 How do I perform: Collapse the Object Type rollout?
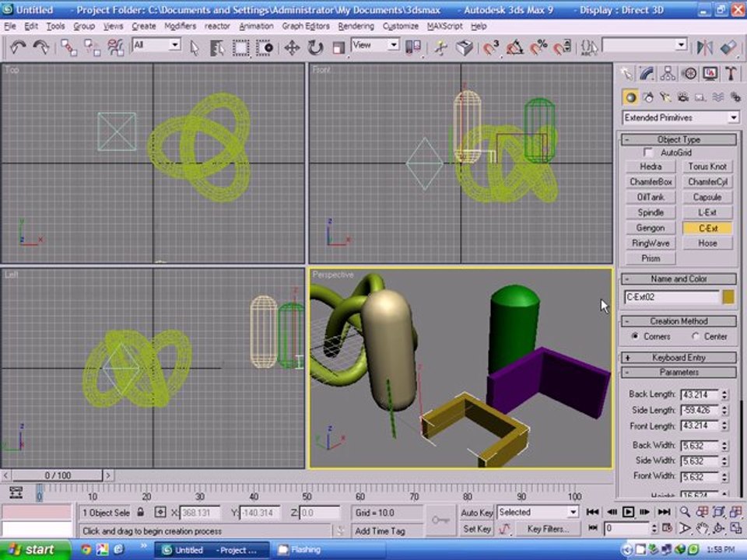679,139
